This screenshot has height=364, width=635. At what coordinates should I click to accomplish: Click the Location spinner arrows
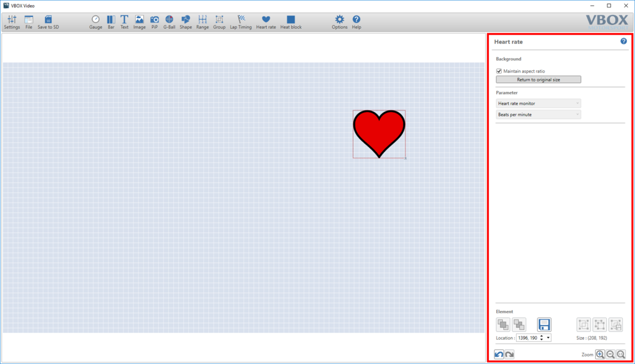point(542,337)
